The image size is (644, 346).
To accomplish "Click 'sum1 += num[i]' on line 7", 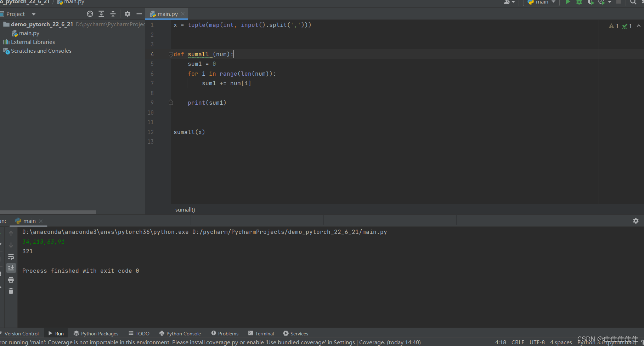I will pyautogui.click(x=226, y=83).
